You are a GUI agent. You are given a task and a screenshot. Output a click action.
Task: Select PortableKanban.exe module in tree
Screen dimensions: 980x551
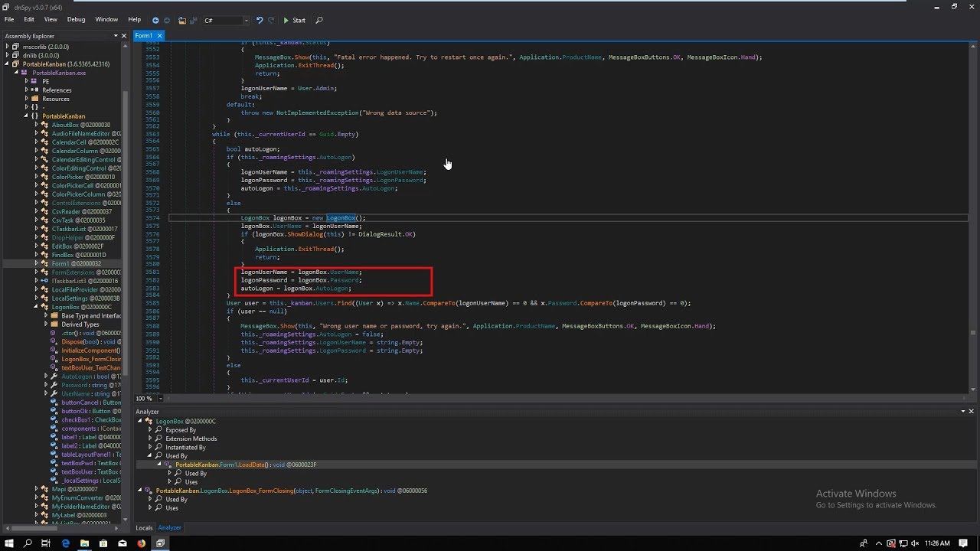pyautogui.click(x=59, y=73)
